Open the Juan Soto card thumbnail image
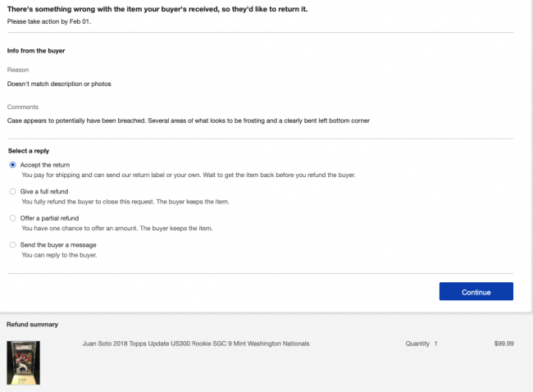This screenshot has width=533, height=392. click(23, 362)
